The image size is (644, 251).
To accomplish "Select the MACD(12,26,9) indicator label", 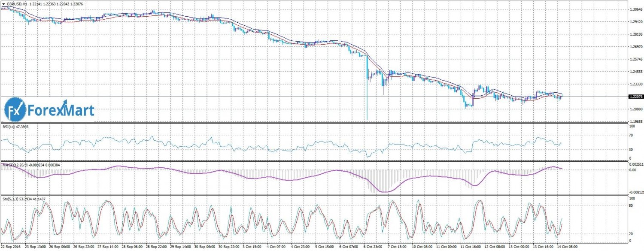I will 16,165.
